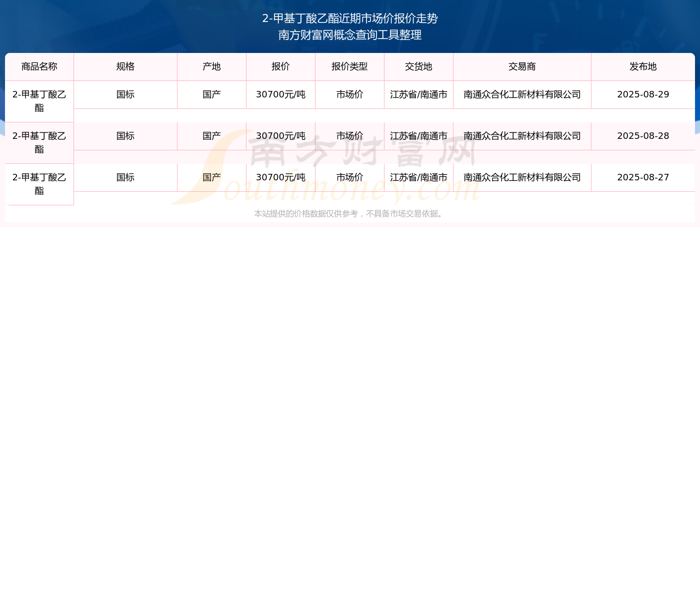Select the date cell 2025-08-27

[x=643, y=177]
